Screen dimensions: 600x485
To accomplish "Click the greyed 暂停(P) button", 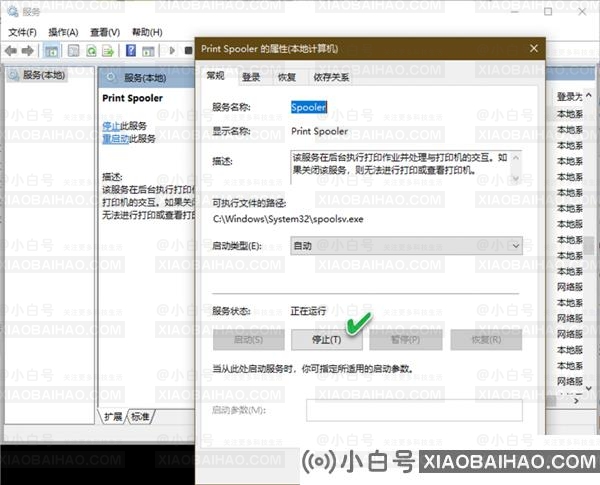I will click(x=406, y=340).
